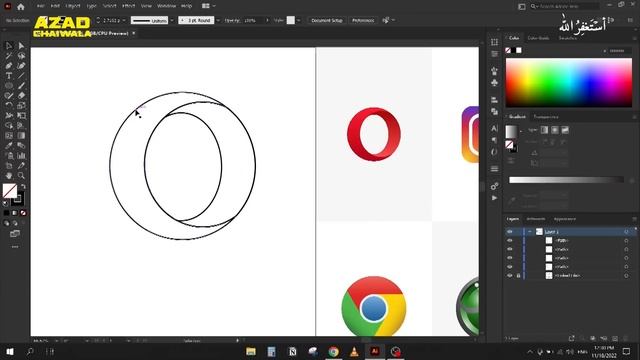Select the Magic Wand tool
640x360 pixels.
pos(9,56)
